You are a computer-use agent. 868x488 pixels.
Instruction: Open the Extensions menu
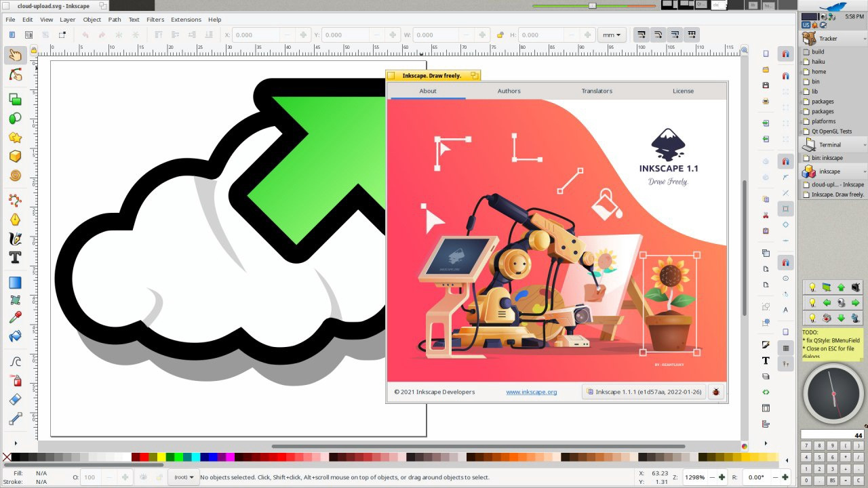pos(186,20)
